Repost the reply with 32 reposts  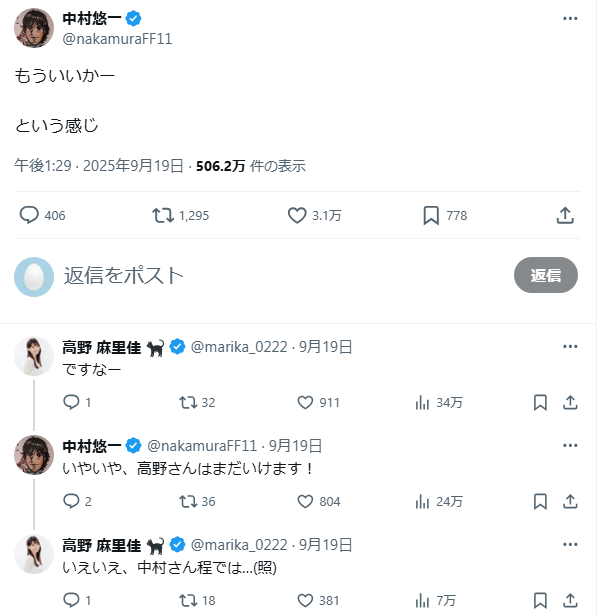[186, 402]
